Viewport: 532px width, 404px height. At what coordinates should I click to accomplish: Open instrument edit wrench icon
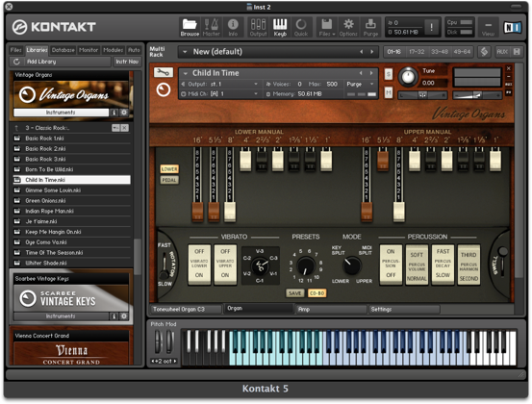tap(164, 72)
